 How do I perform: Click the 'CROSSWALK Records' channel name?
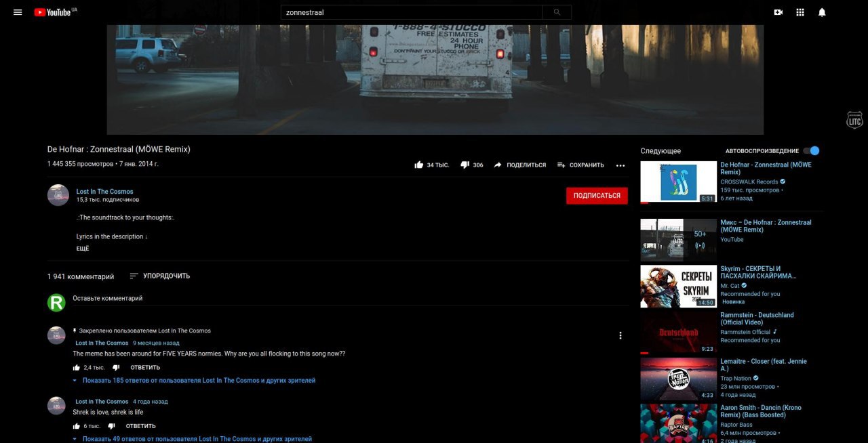(749, 182)
